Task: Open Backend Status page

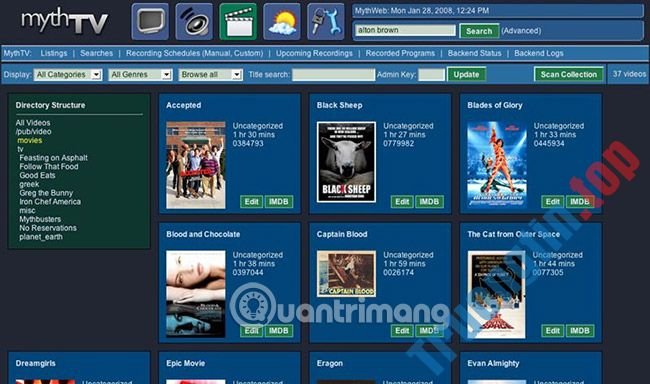Action: [474, 53]
